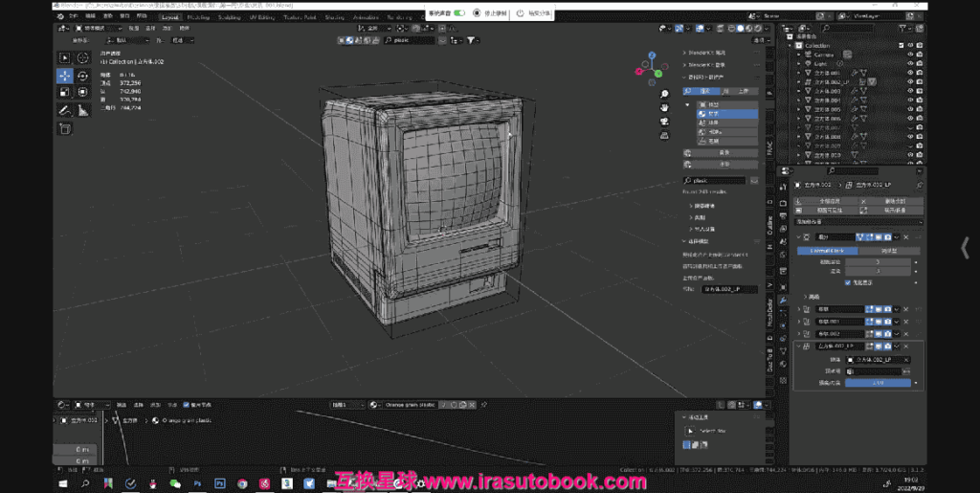Expand 立方体.001 in the outliner tree
980x493 pixels.
799,73
